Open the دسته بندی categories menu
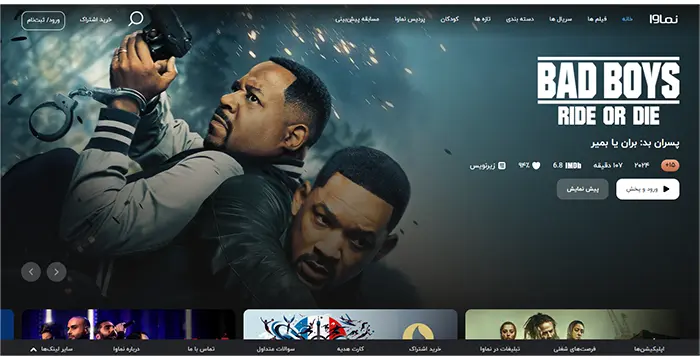The width and height of the screenshot is (700, 360). [520, 19]
